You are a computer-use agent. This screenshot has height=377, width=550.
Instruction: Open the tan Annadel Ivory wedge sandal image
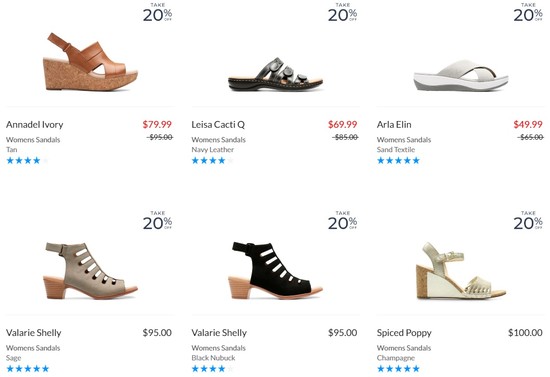coord(90,62)
